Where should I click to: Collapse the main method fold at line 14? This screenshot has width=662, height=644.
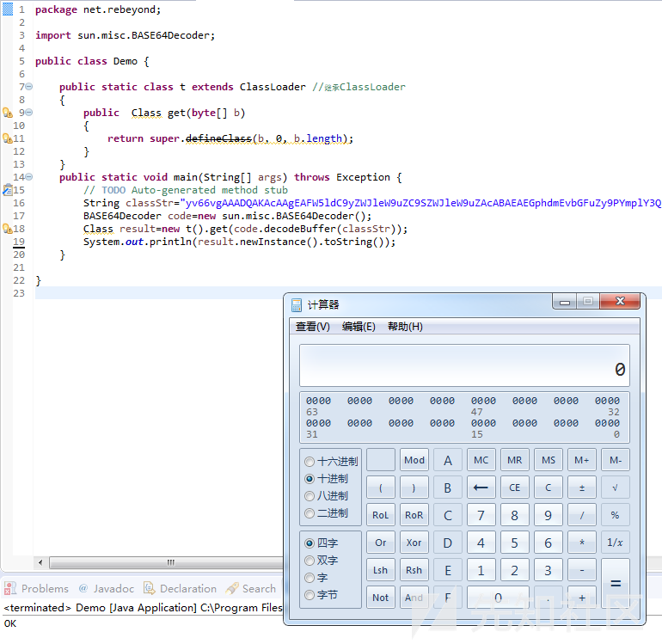(29, 177)
